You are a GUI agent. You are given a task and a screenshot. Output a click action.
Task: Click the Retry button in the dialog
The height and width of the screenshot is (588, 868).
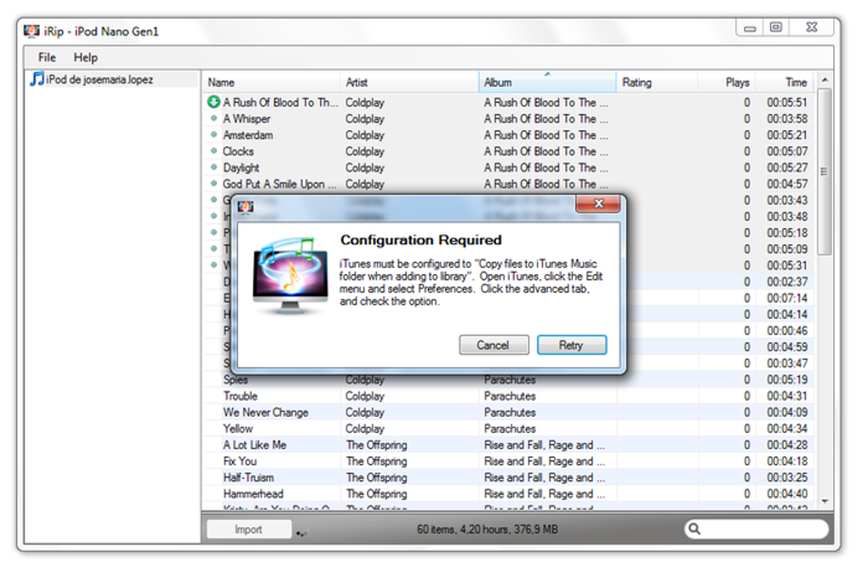pyautogui.click(x=571, y=345)
